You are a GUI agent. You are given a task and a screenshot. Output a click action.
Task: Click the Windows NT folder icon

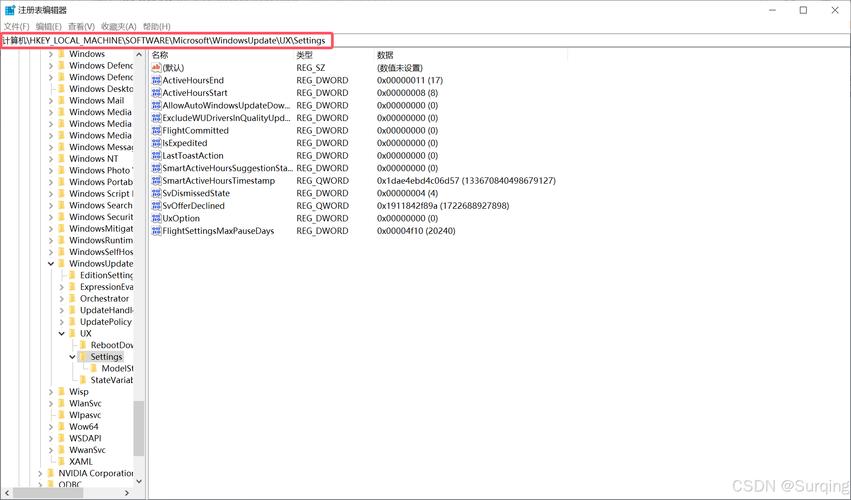click(x=61, y=159)
